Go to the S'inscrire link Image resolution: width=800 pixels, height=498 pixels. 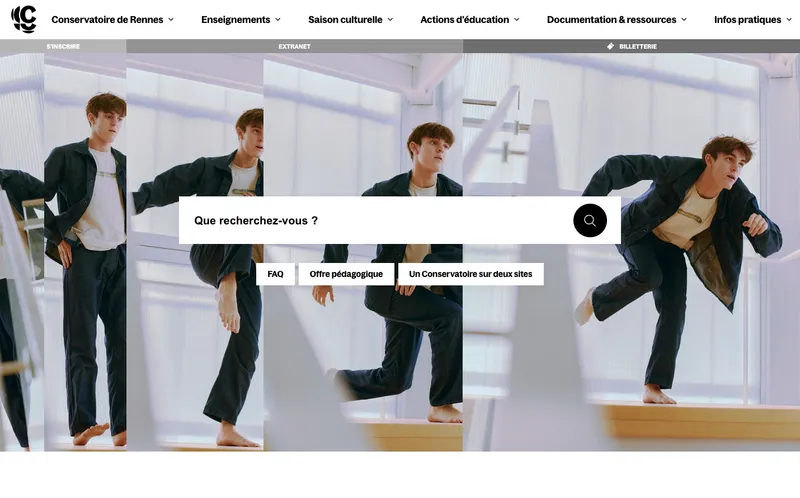point(63,46)
